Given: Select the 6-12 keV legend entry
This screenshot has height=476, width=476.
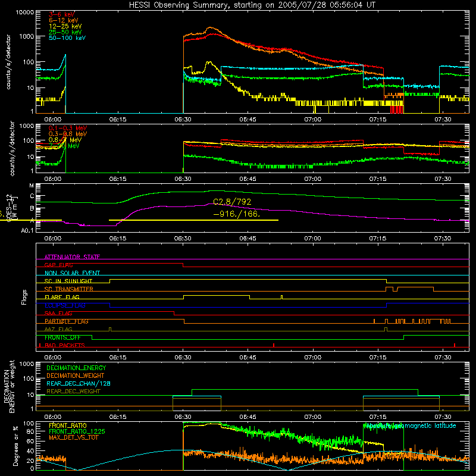Looking at the screenshot, I should [x=64, y=20].
